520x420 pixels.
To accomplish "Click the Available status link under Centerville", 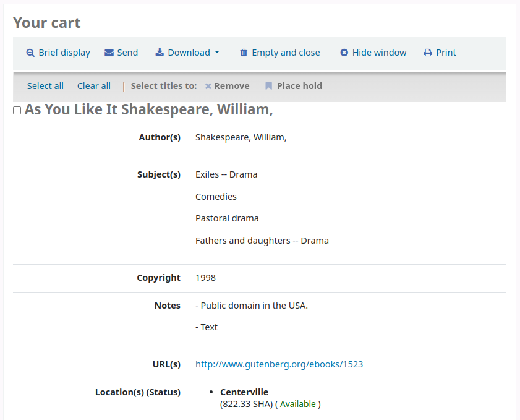I will click(x=299, y=403).
